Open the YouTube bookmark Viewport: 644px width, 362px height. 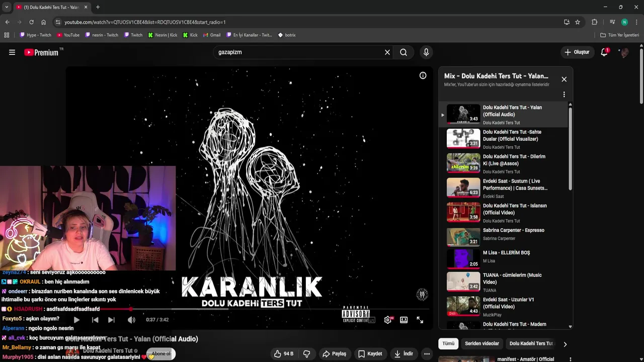pos(68,35)
